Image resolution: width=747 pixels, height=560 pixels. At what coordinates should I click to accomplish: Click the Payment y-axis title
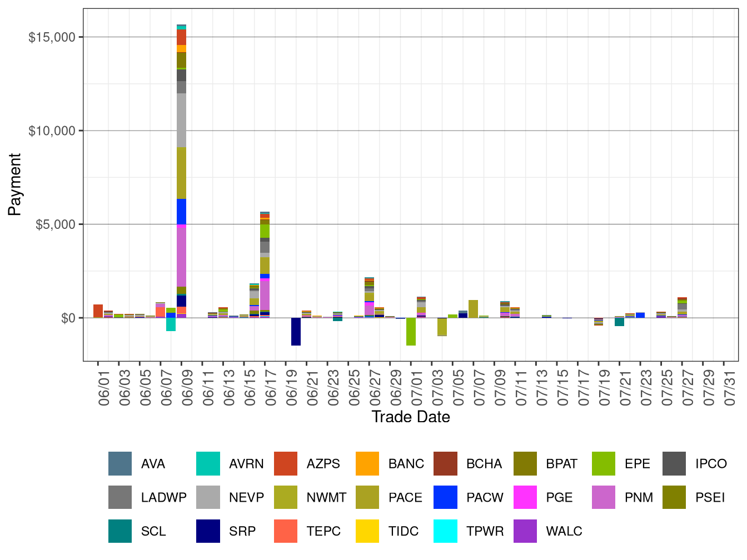pos(15,184)
